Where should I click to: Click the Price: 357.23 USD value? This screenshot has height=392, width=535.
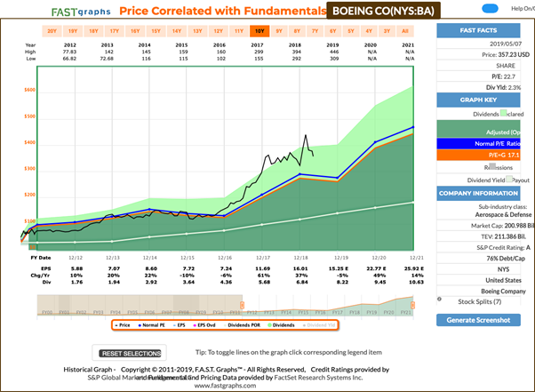(506, 54)
